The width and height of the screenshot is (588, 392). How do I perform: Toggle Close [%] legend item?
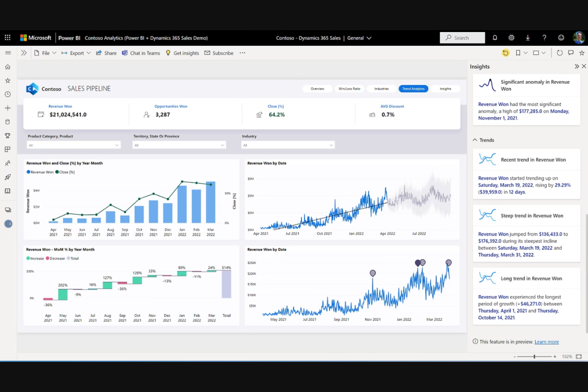tap(65, 172)
